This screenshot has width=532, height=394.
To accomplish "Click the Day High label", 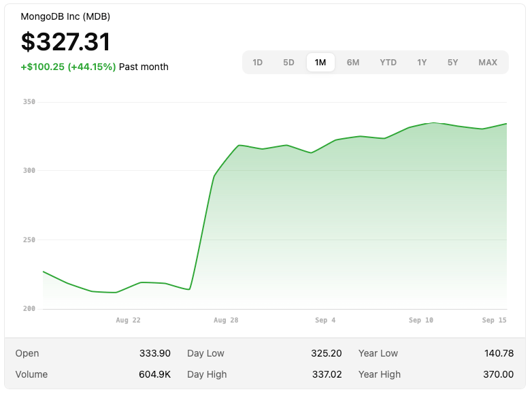I will [x=207, y=374].
